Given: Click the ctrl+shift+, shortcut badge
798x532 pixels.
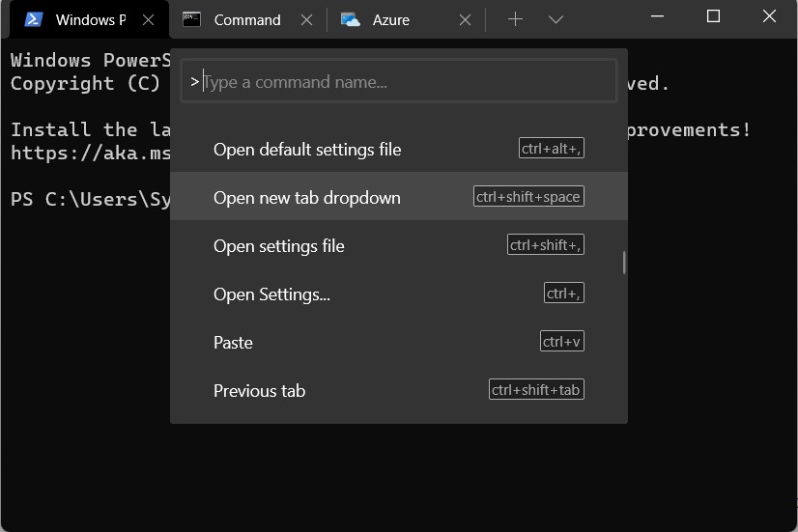Looking at the screenshot, I should (x=546, y=244).
